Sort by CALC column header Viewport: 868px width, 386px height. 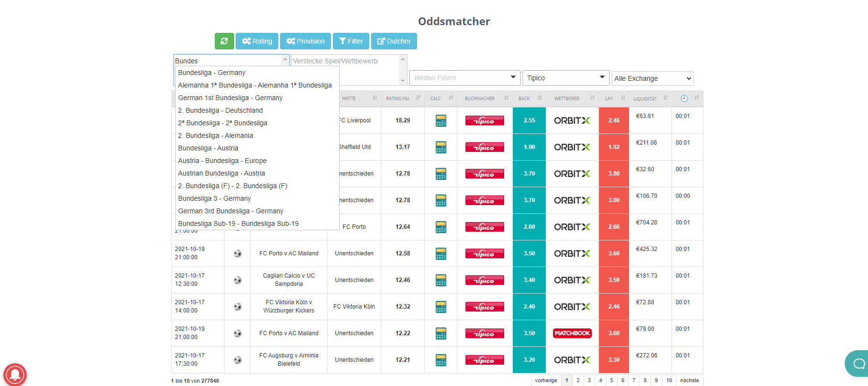tap(441, 98)
